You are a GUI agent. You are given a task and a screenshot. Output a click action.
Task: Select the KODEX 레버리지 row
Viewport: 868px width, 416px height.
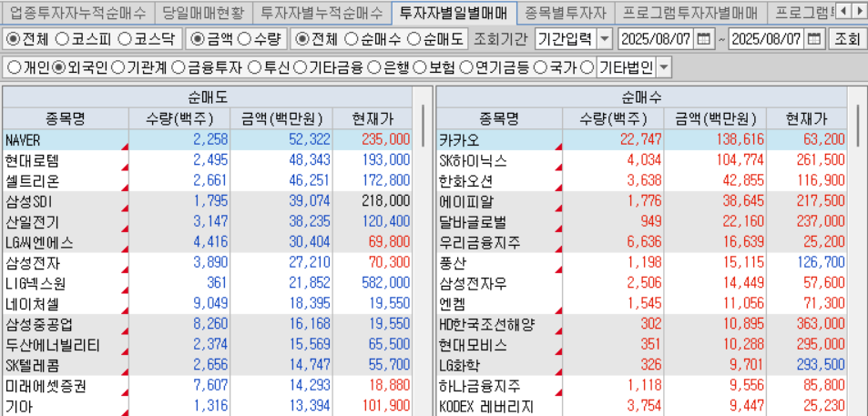coord(641,407)
